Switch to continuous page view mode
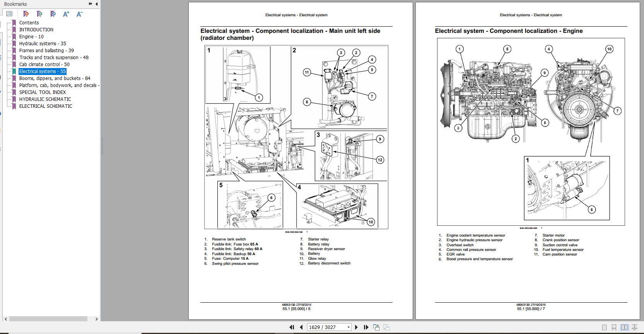This screenshot has height=334, width=644. click(x=614, y=327)
